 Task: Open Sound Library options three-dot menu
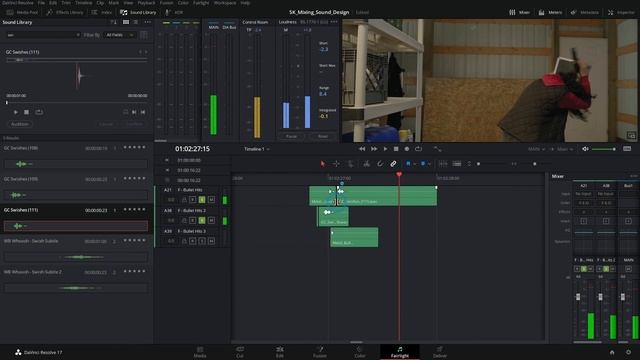click(x=148, y=22)
